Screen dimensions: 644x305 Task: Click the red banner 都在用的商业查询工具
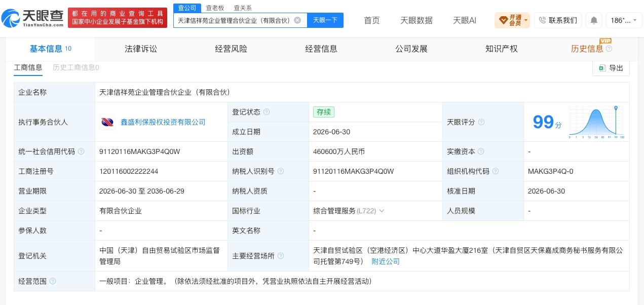[x=118, y=18]
